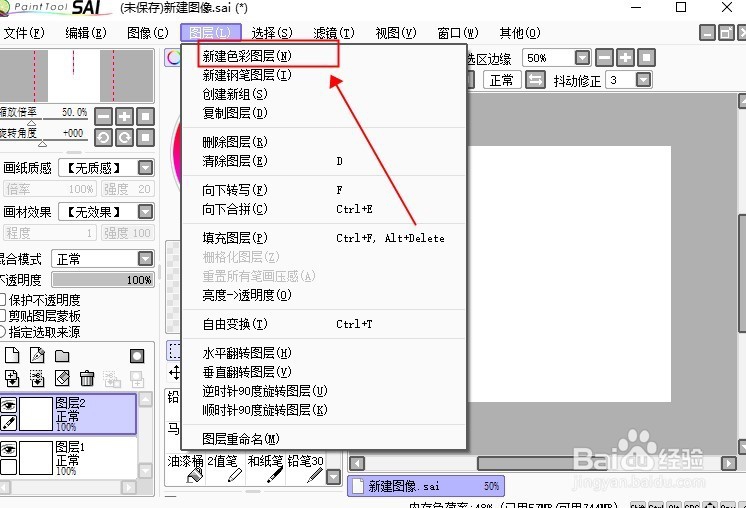Screen dimensions: 746x508
Task: Click the transfer down layer icon
Action: [12, 379]
